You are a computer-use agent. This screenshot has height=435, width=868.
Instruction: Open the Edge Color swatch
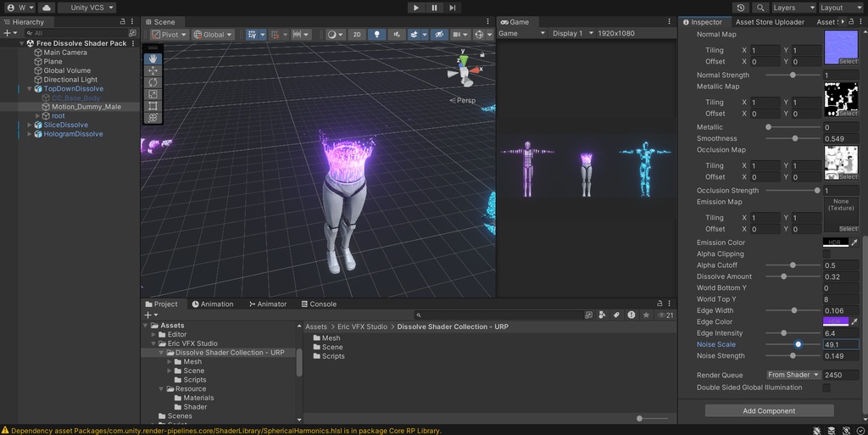click(835, 321)
